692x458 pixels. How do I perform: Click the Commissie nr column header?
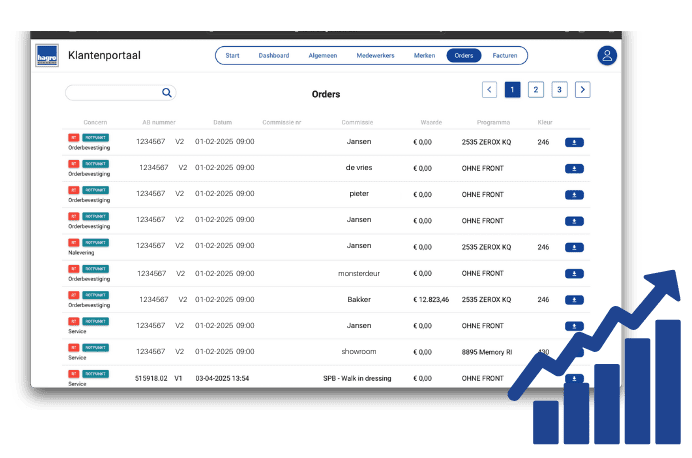coord(282,122)
